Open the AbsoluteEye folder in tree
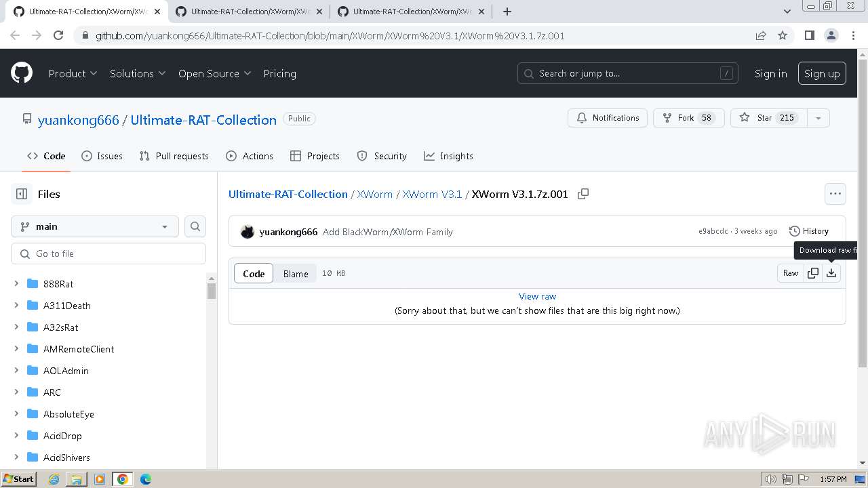868x488 pixels. coord(68,414)
